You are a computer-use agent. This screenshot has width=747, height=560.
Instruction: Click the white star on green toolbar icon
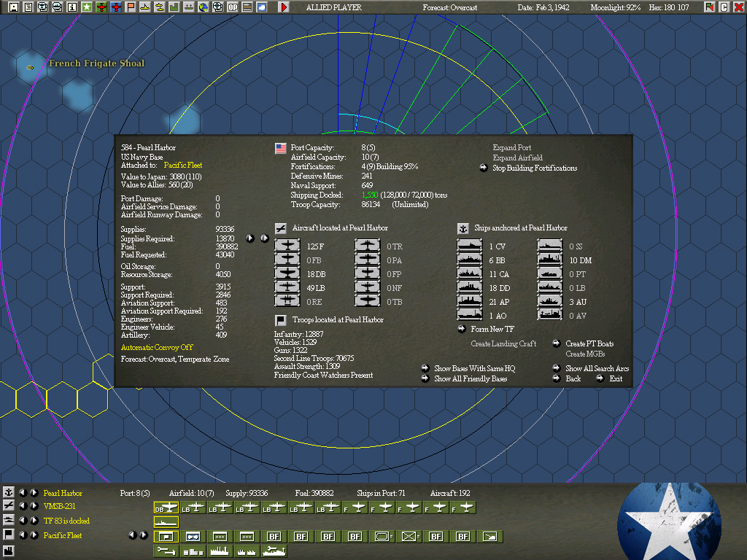pyautogui.click(x=87, y=7)
